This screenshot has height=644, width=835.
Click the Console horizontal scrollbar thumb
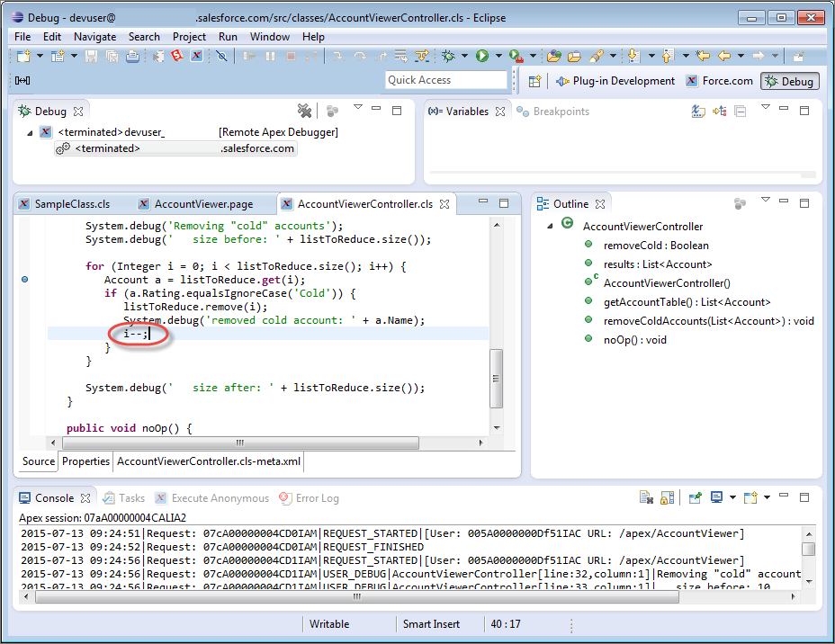coord(357,597)
